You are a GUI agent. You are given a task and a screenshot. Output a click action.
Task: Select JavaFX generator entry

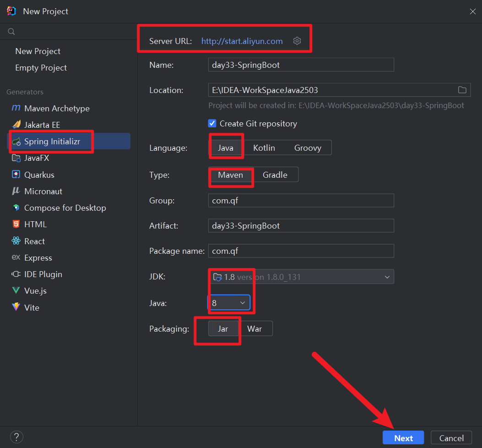tap(37, 158)
